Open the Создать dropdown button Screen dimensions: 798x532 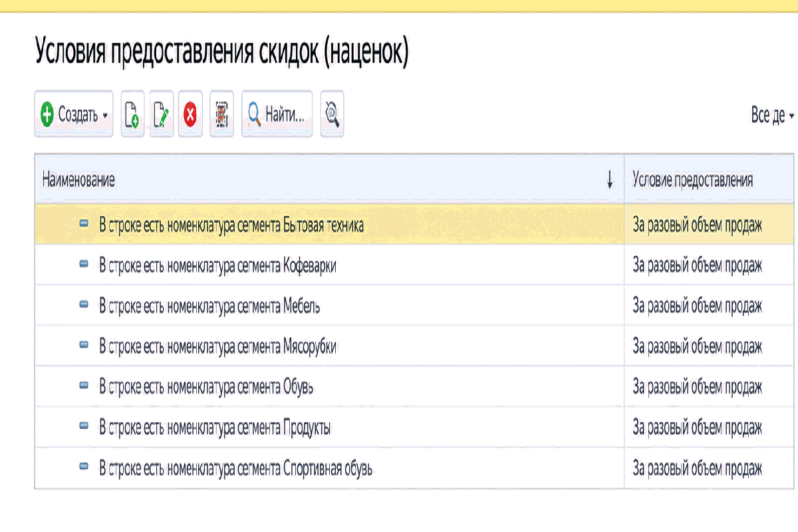[74, 114]
